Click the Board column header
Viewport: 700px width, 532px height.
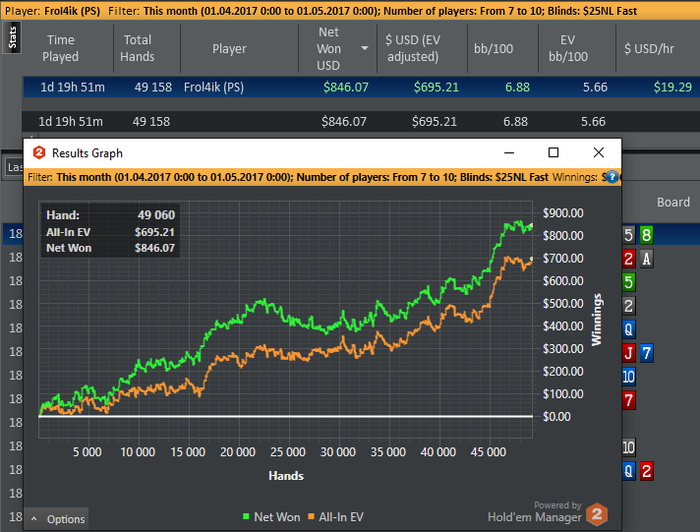click(x=673, y=202)
